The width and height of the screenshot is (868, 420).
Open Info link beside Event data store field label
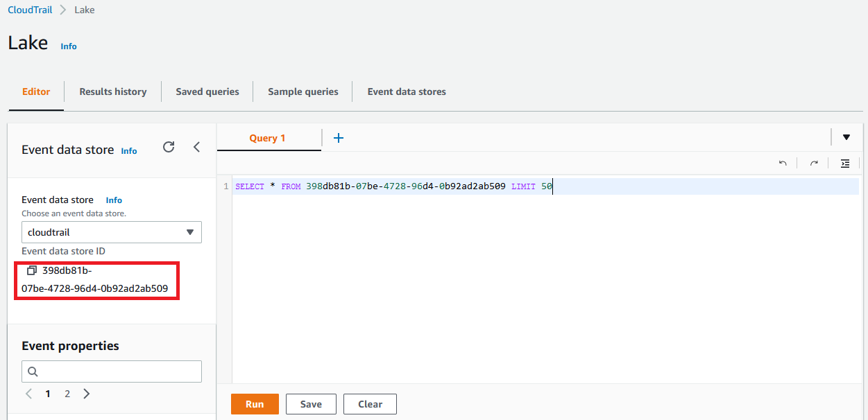(x=114, y=200)
